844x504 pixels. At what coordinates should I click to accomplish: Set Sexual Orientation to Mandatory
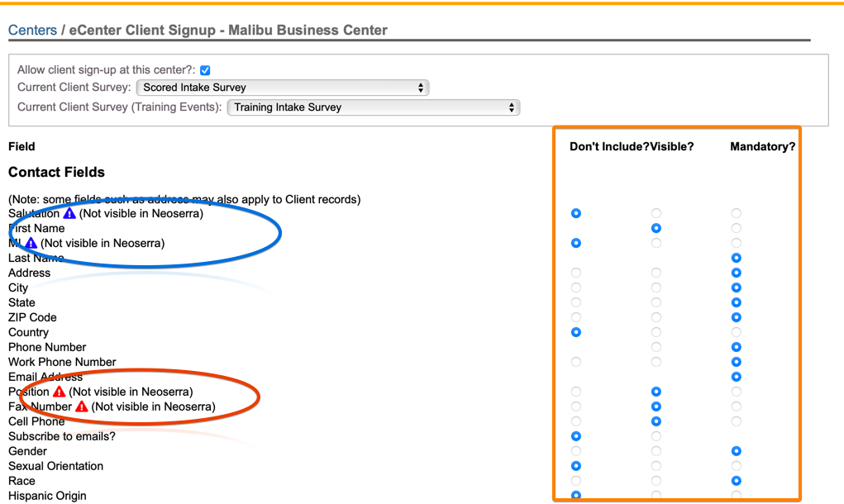pos(736,466)
